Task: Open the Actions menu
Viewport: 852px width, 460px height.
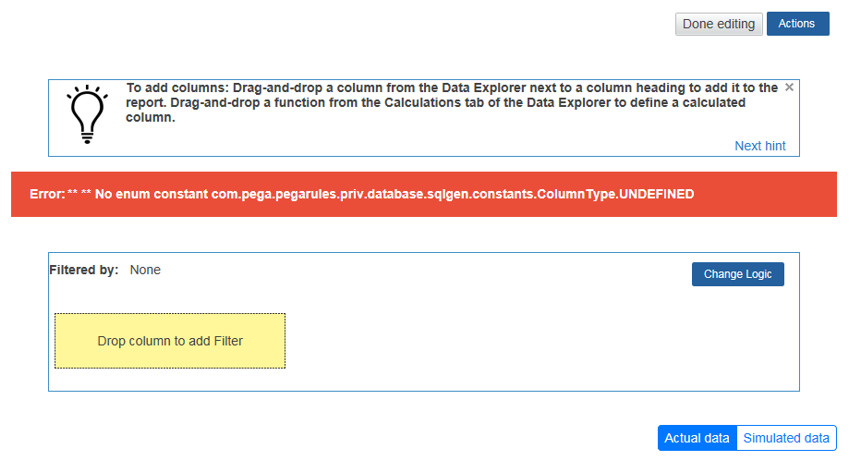Action: click(798, 24)
